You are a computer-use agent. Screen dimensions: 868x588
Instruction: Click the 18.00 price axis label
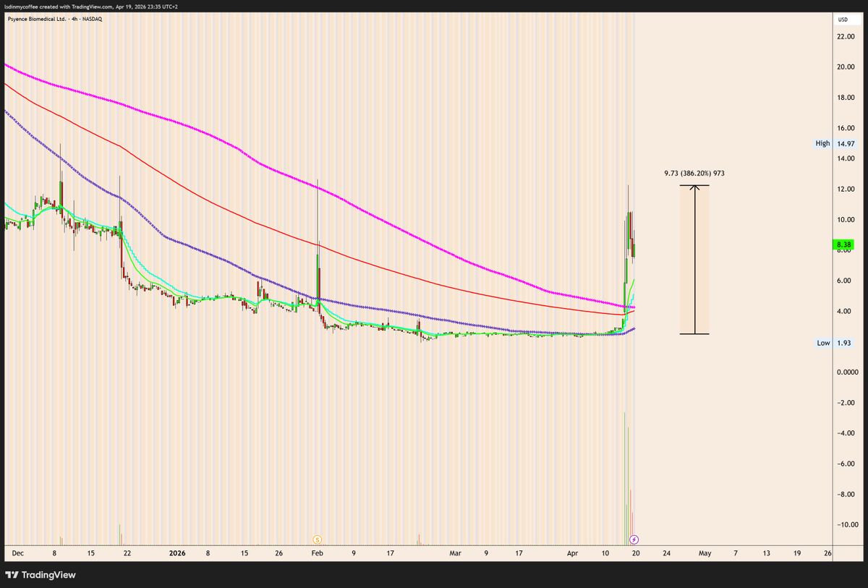coord(846,98)
